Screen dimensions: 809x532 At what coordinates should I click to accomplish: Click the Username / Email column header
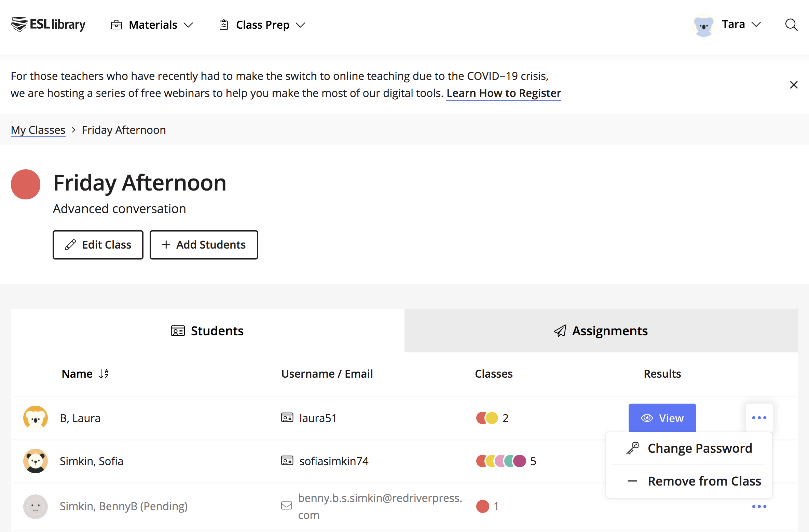(327, 374)
